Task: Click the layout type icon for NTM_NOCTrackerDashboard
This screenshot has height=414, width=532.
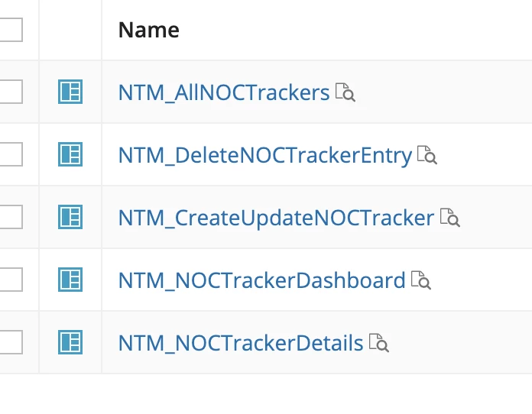Action: coord(70,280)
